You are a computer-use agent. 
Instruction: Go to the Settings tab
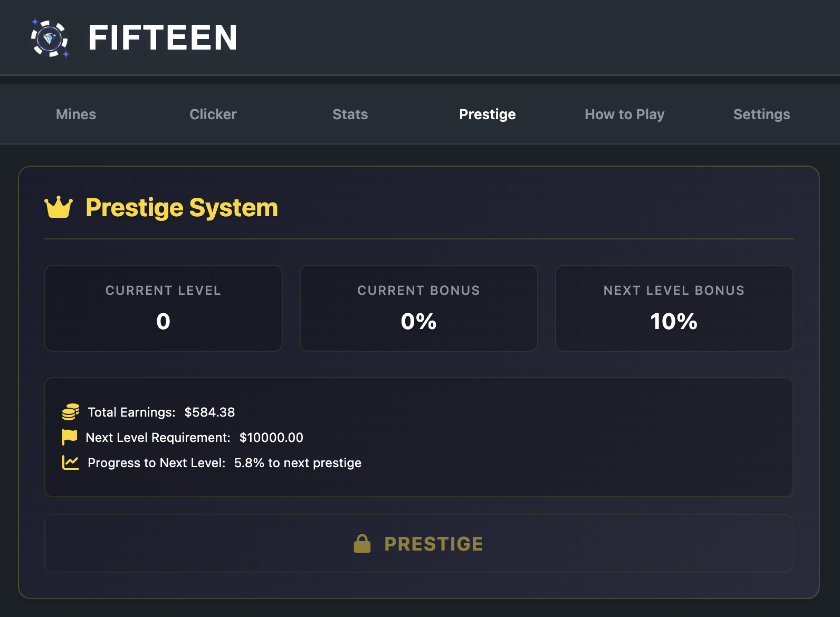(x=762, y=114)
